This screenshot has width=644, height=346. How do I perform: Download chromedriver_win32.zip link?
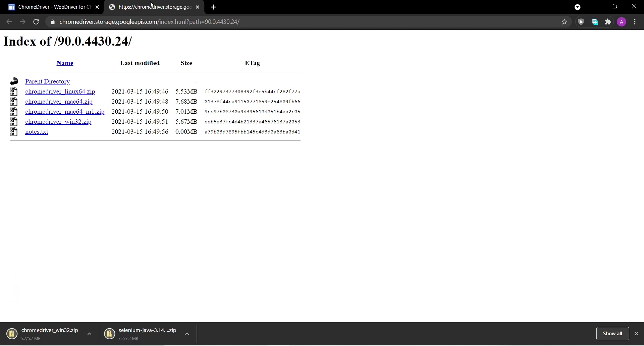click(x=58, y=122)
